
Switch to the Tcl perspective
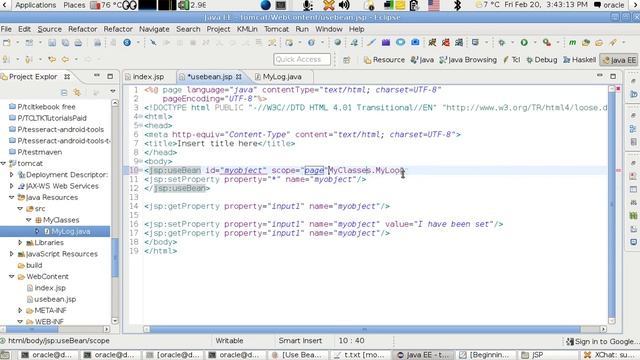[511, 60]
